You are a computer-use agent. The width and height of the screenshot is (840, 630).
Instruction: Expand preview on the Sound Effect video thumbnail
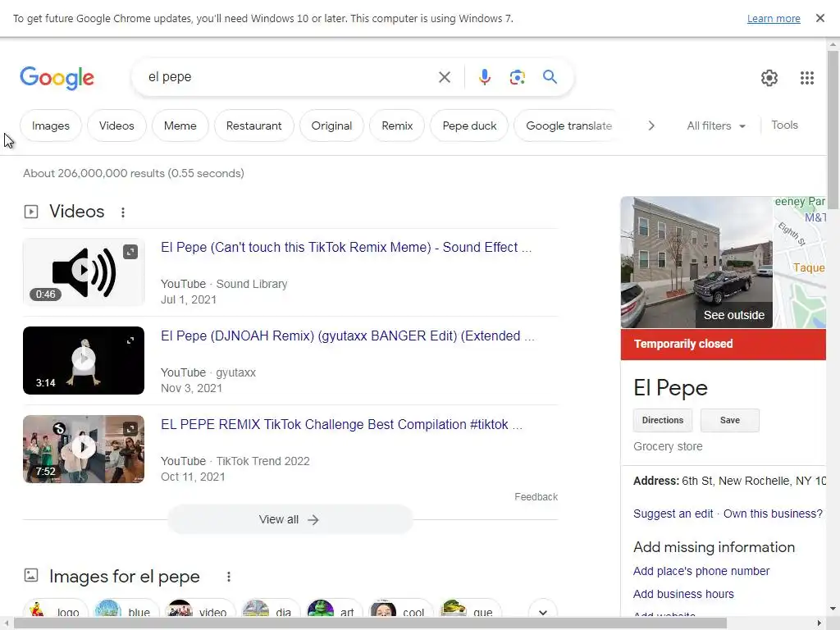pos(130,251)
